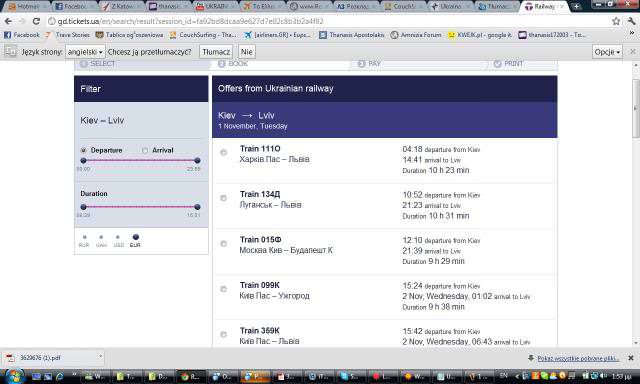Open the Facebook bookmark
Image resolution: width=640 pixels, height=384 pixels.
pos(22,35)
